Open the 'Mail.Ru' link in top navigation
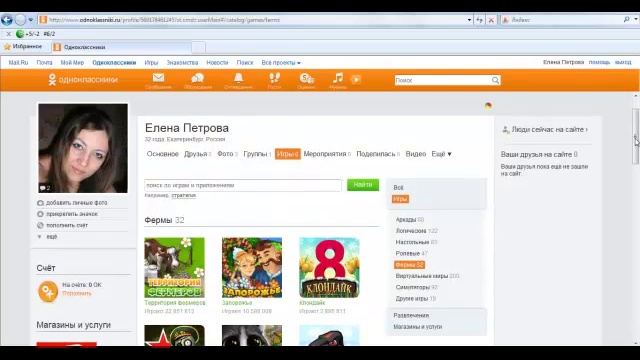 (x=18, y=62)
